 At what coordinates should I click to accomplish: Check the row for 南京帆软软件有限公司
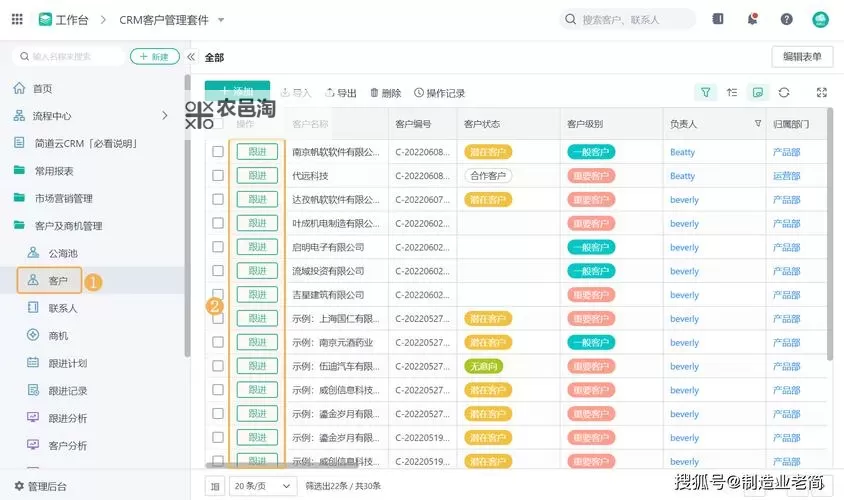(217, 152)
